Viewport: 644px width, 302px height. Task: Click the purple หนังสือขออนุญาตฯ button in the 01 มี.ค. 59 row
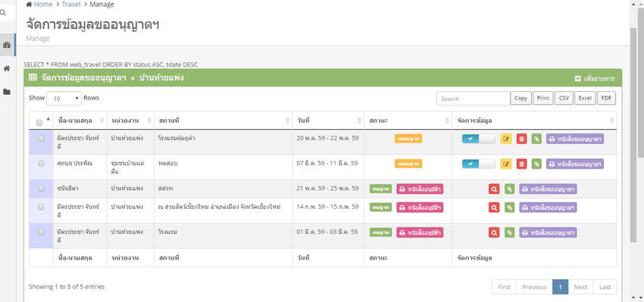pyautogui.click(x=549, y=232)
